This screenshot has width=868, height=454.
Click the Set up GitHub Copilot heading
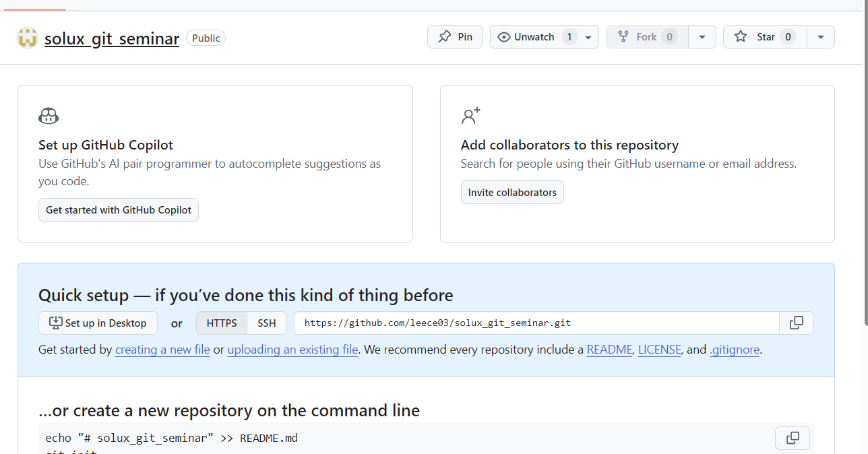point(106,145)
